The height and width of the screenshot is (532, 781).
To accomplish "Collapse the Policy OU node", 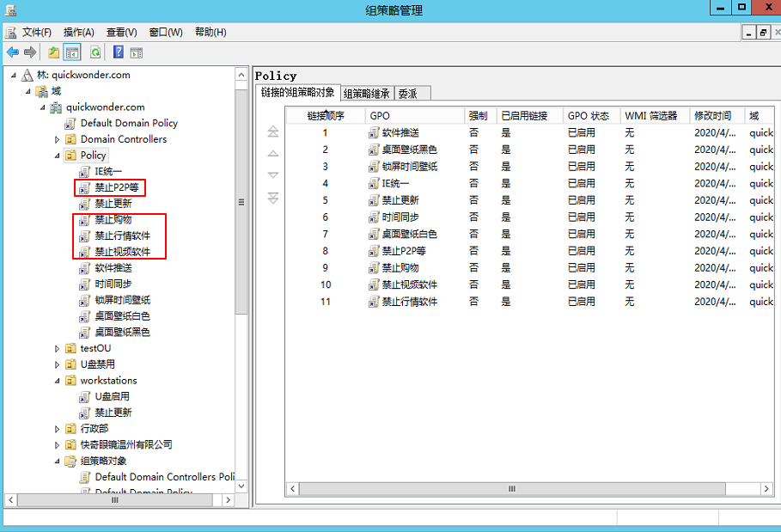I will [58, 156].
